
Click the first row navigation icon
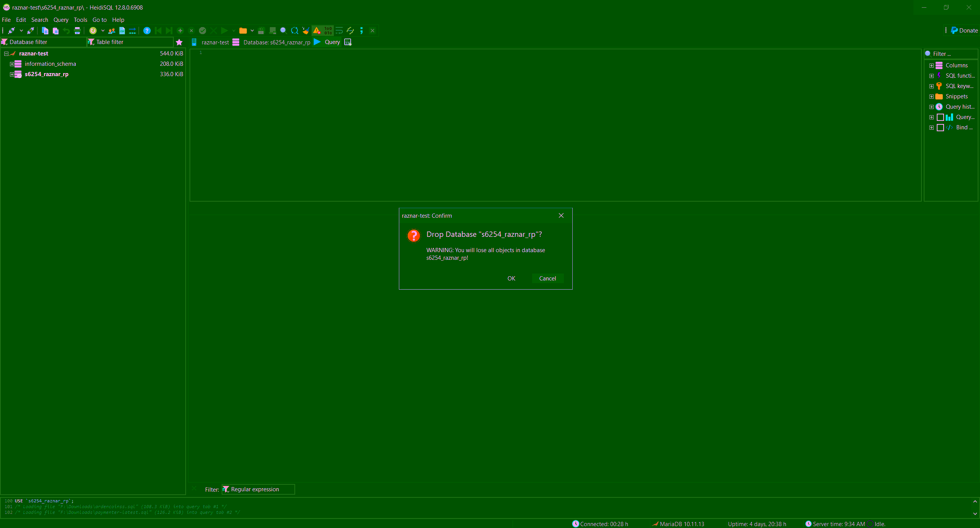(x=158, y=31)
